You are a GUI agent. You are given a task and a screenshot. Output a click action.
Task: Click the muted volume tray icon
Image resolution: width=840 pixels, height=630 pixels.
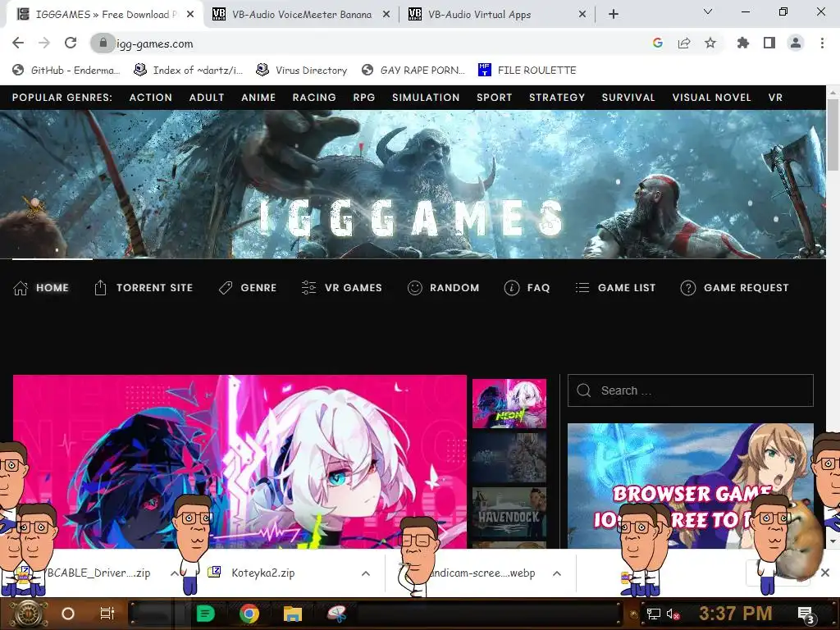point(673,614)
